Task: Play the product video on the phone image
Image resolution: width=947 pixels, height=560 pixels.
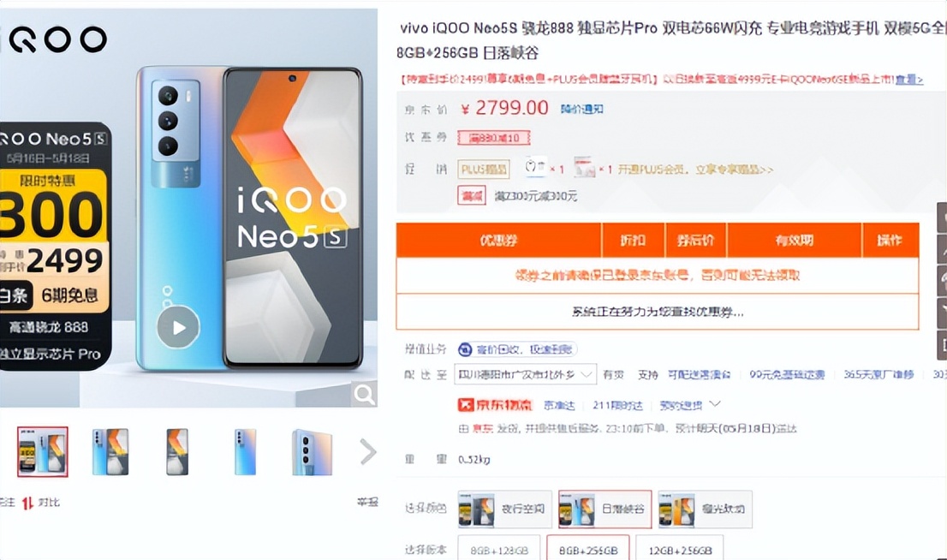Action: pos(178,327)
